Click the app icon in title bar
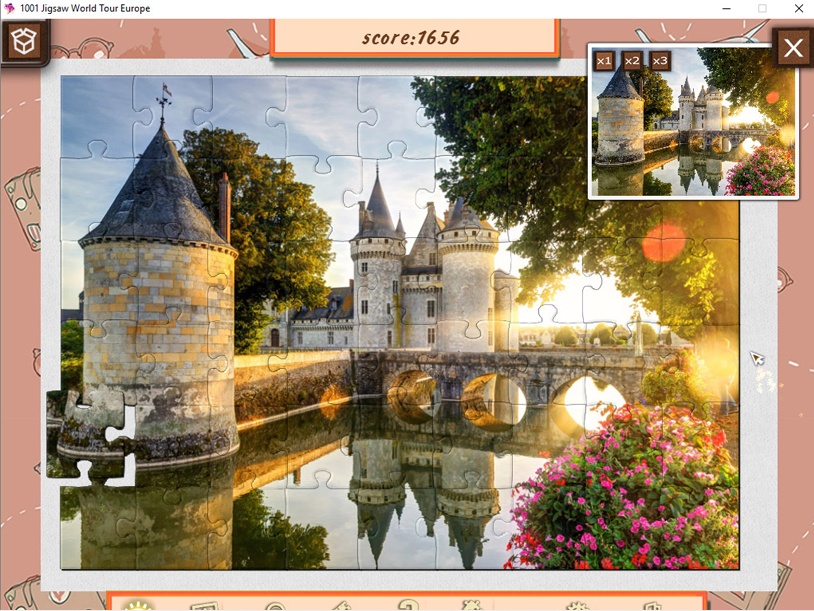The height and width of the screenshot is (611, 814). (9, 8)
